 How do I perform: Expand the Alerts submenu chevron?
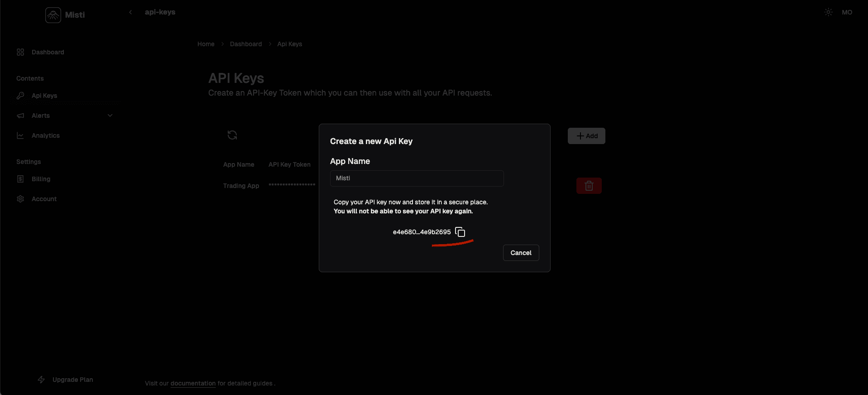click(x=110, y=116)
